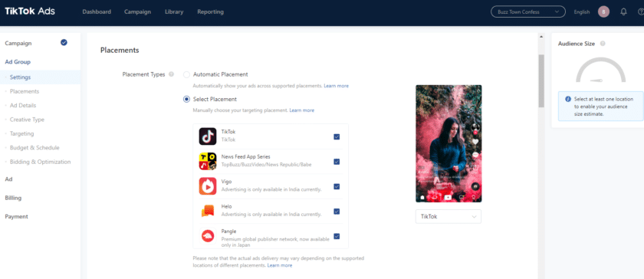The height and width of the screenshot is (279, 644).
Task: Select the Automatic Placement radio button
Action: (187, 75)
